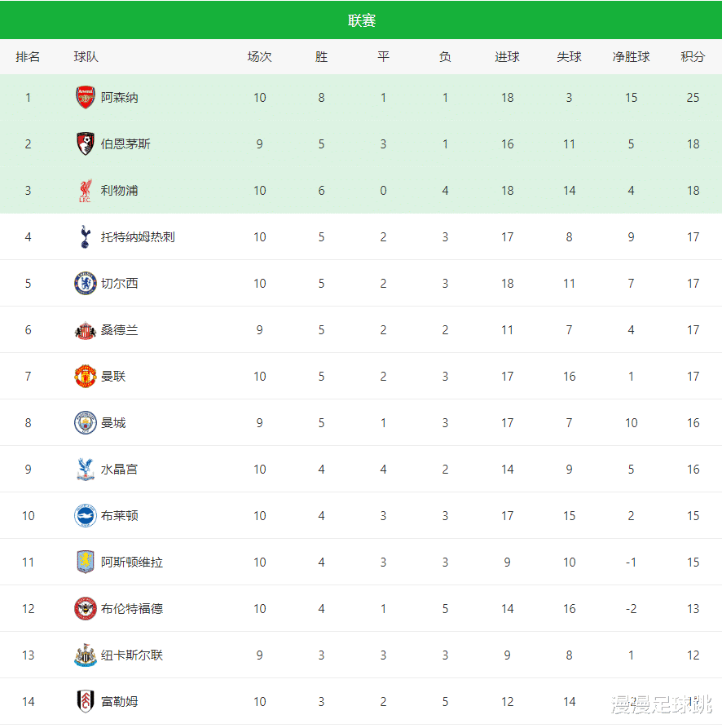This screenshot has width=722, height=728.
Task: Click the 净胜球 column header
Action: (x=631, y=57)
